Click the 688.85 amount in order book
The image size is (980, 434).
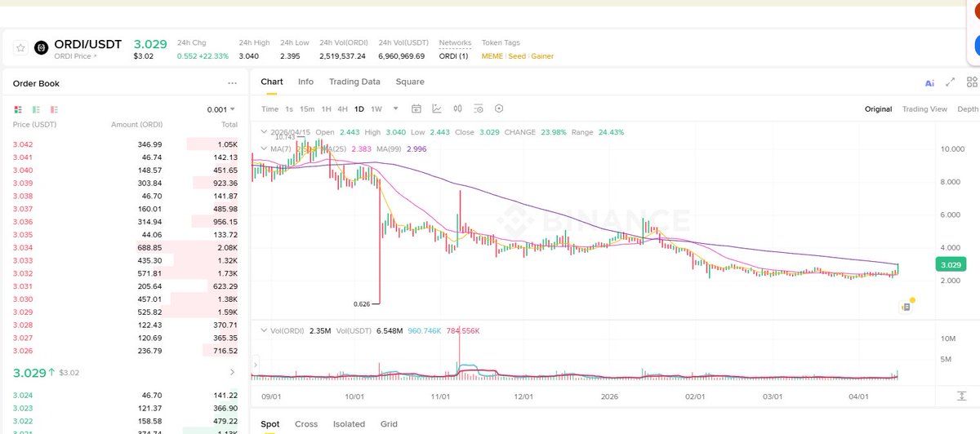[150, 247]
